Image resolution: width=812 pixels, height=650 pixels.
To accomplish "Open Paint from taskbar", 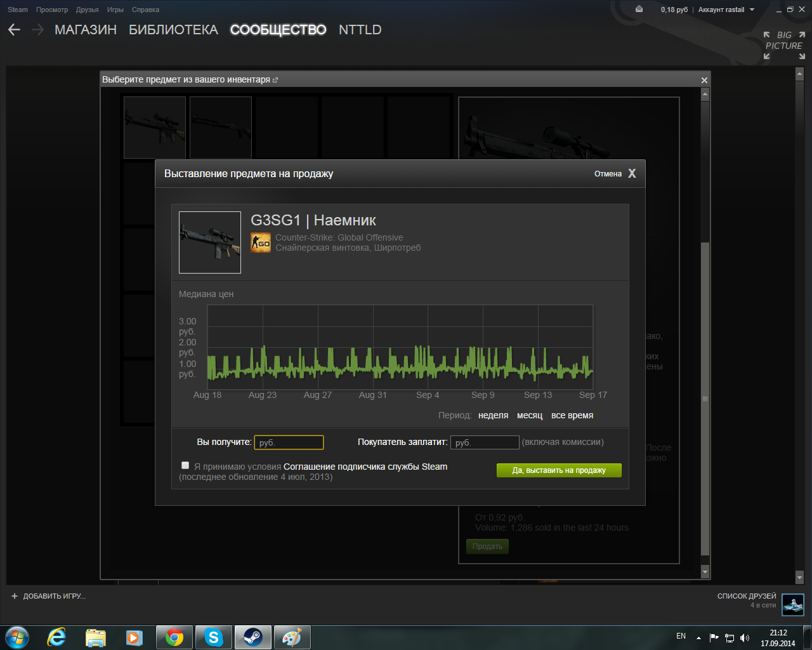I will pos(292,637).
